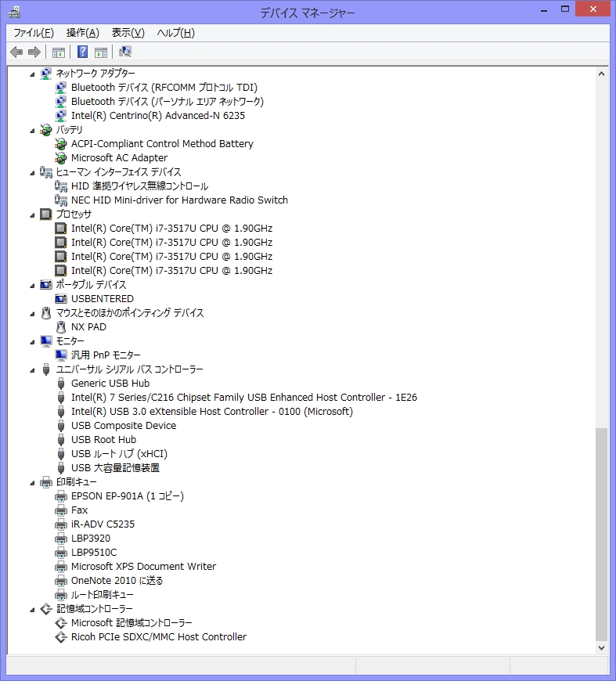Select the first Intel Core i7-3517U CPU entry
The image size is (616, 681).
tap(171, 229)
